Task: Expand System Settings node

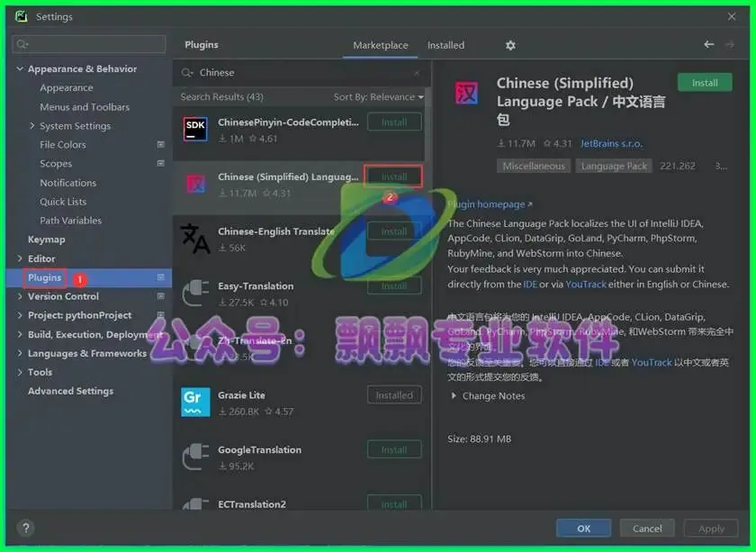Action: tap(31, 125)
